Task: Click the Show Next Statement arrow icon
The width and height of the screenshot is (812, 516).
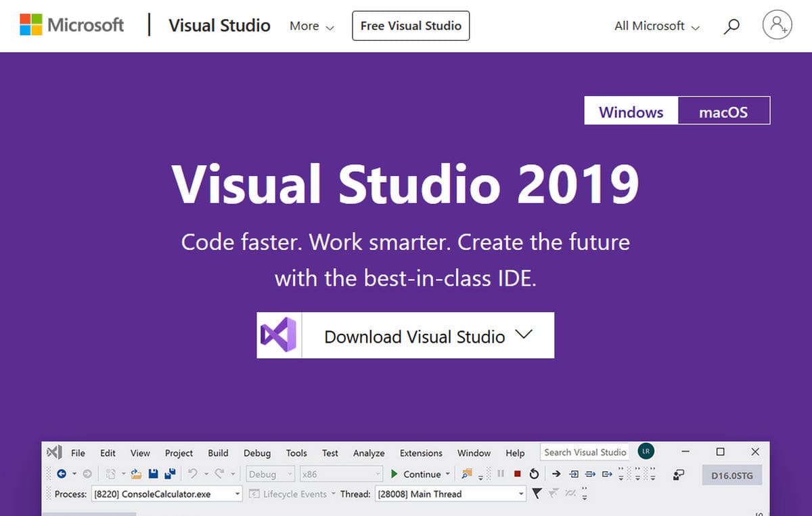Action: point(556,474)
